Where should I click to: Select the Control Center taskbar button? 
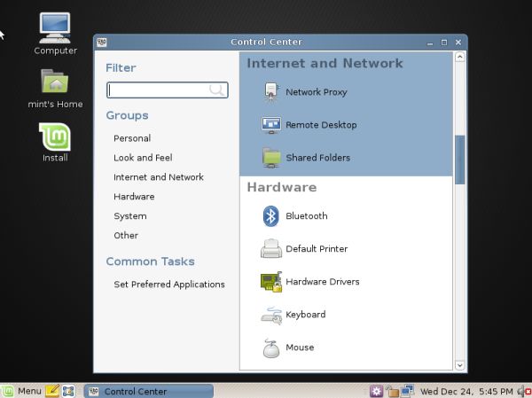(149, 391)
